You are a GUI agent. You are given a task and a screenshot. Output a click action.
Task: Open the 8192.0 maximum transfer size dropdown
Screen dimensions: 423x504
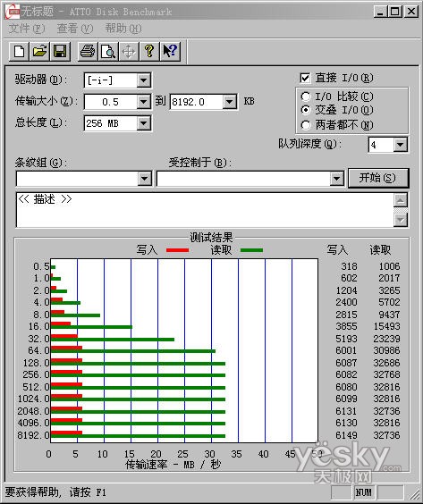(229, 102)
